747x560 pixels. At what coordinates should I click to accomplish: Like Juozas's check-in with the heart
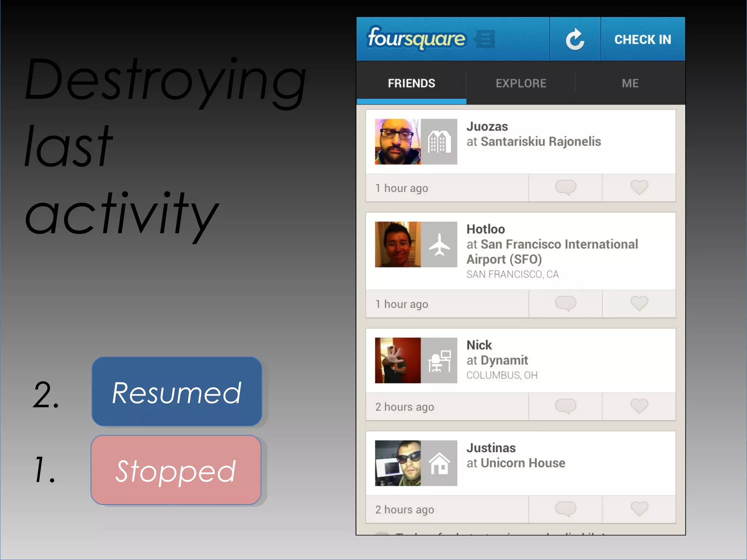pyautogui.click(x=639, y=188)
